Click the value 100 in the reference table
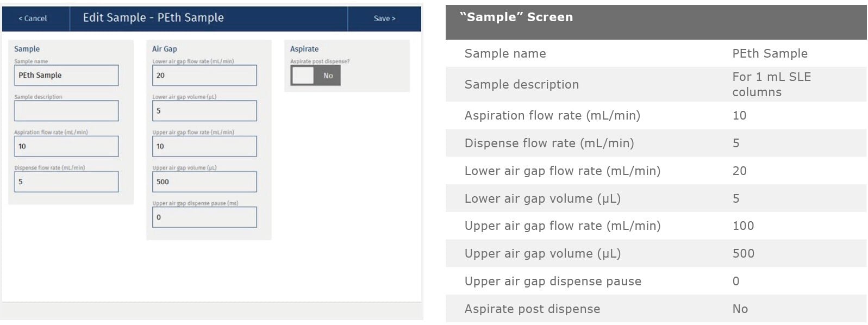 743,226
